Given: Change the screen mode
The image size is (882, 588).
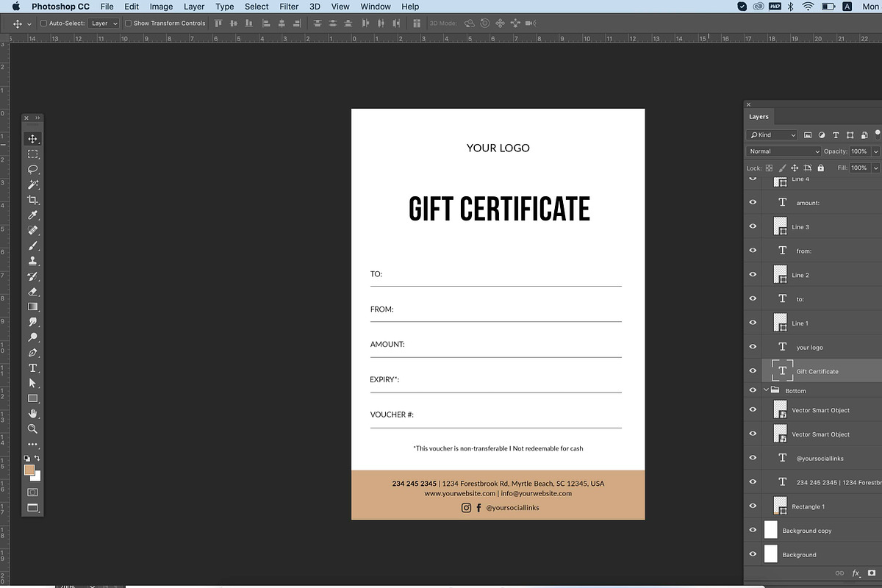Looking at the screenshot, I should point(32,507).
